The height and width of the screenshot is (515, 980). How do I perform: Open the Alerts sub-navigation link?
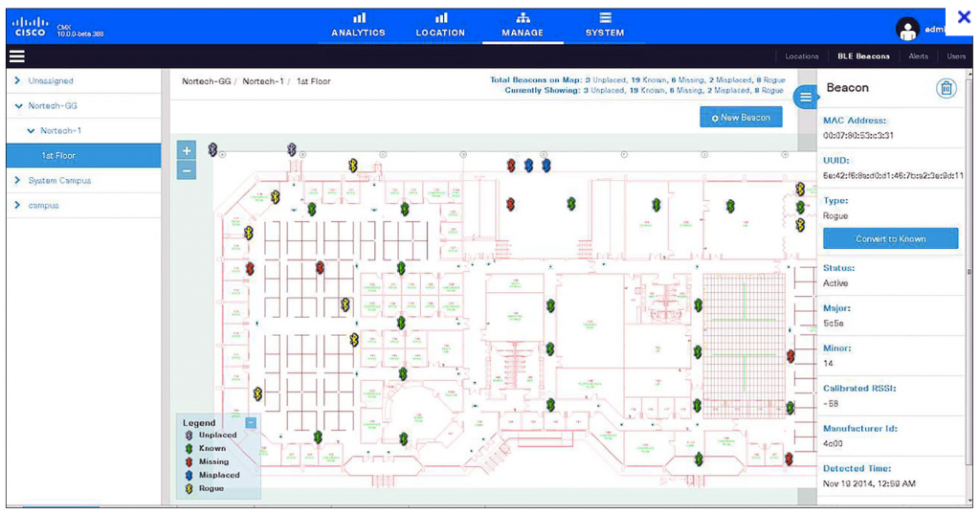pyautogui.click(x=918, y=56)
